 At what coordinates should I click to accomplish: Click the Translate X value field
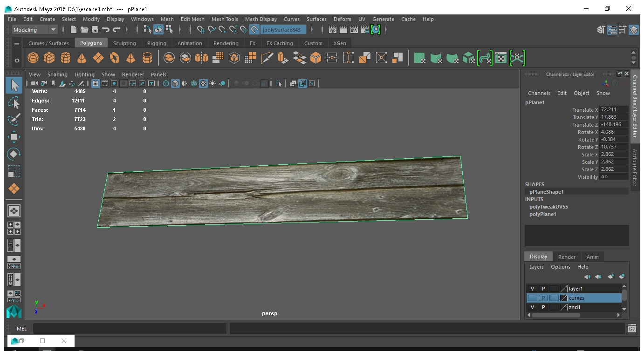[x=614, y=110]
